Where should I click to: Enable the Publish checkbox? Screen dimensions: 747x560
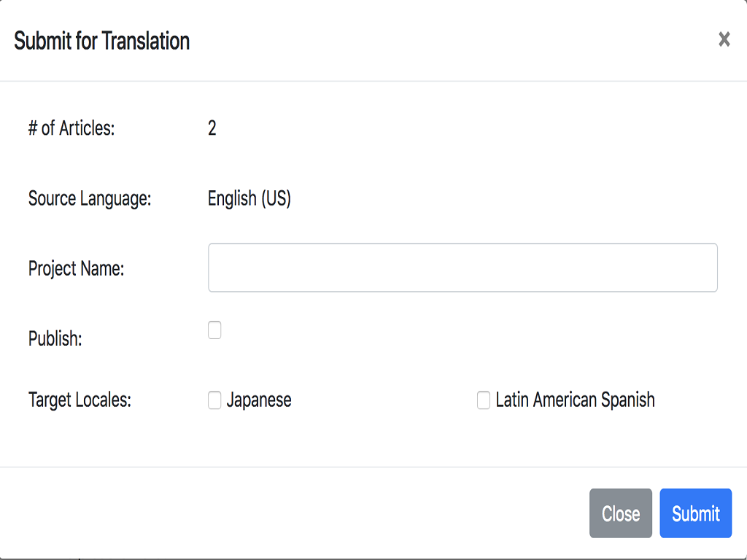coord(214,330)
